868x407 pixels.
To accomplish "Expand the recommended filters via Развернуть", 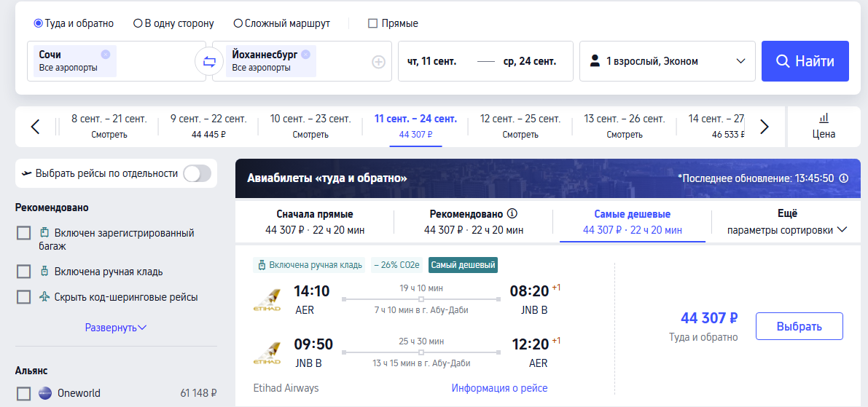I will (x=116, y=328).
